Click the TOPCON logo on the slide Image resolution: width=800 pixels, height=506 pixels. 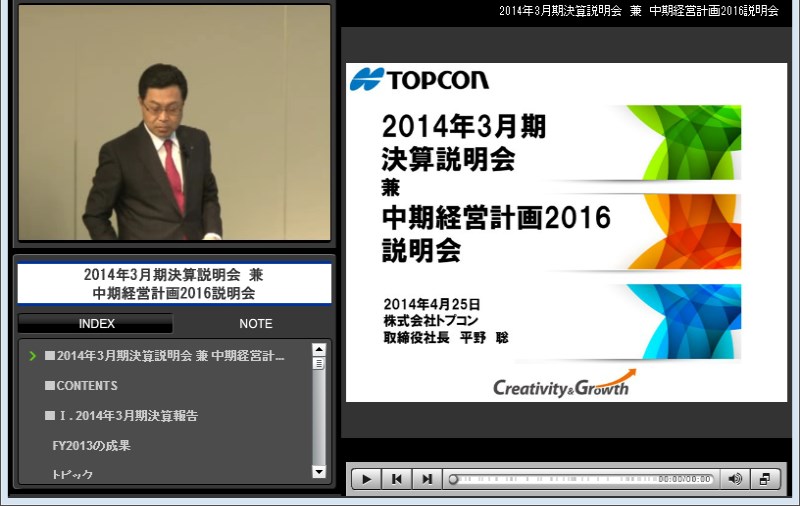pyautogui.click(x=419, y=80)
